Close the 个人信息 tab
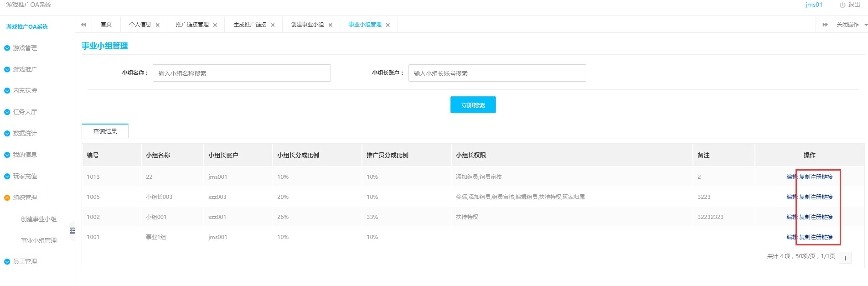This screenshot has height=286, width=868. pos(158,25)
